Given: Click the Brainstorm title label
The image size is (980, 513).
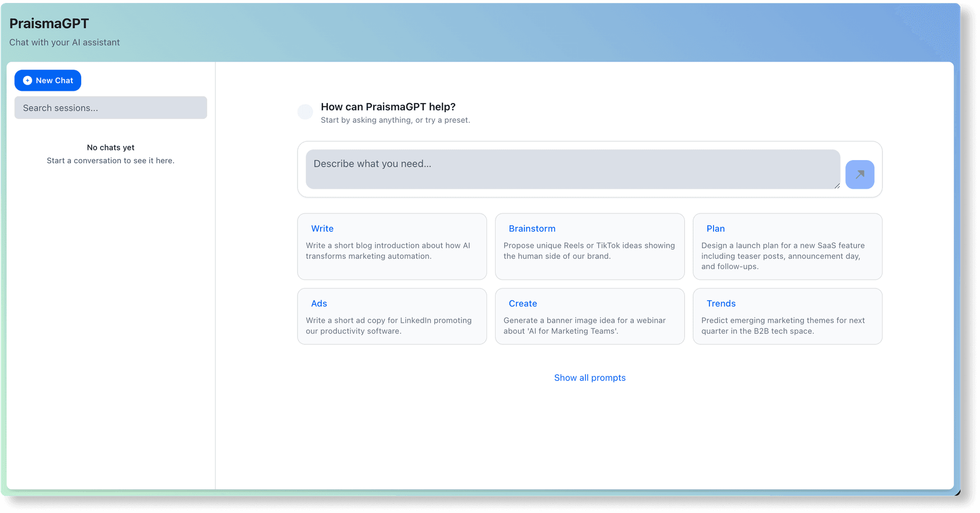Looking at the screenshot, I should pyautogui.click(x=532, y=228).
